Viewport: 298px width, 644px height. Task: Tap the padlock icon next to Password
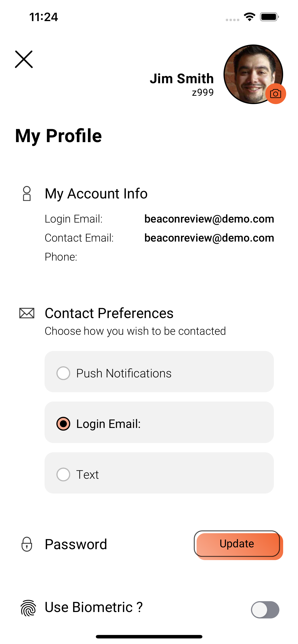[x=27, y=544]
